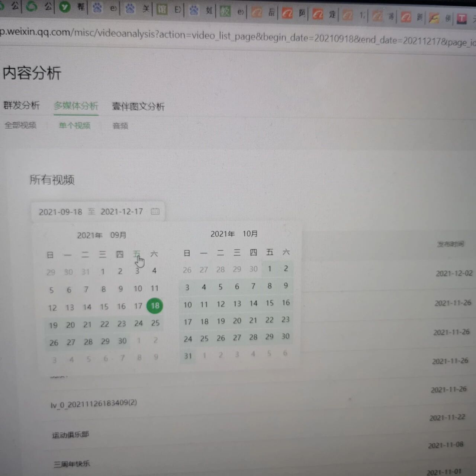Select October 20 in the calendar

[237, 321]
